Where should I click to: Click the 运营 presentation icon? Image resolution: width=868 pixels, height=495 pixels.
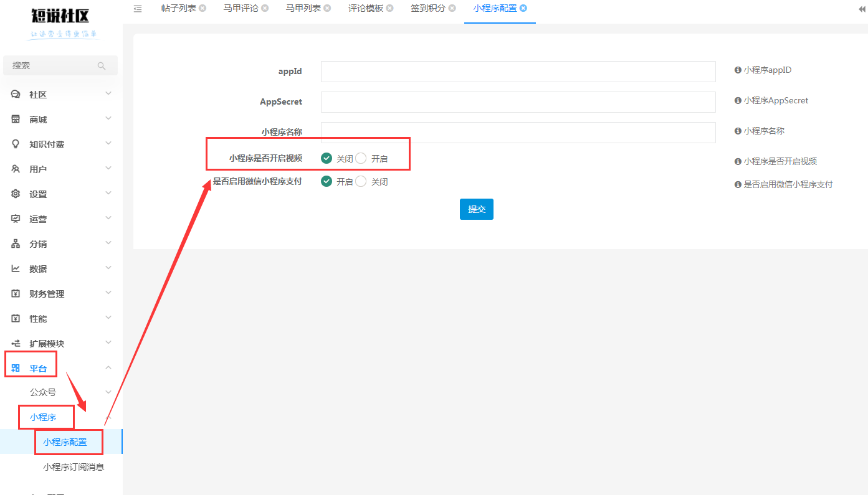(16, 219)
